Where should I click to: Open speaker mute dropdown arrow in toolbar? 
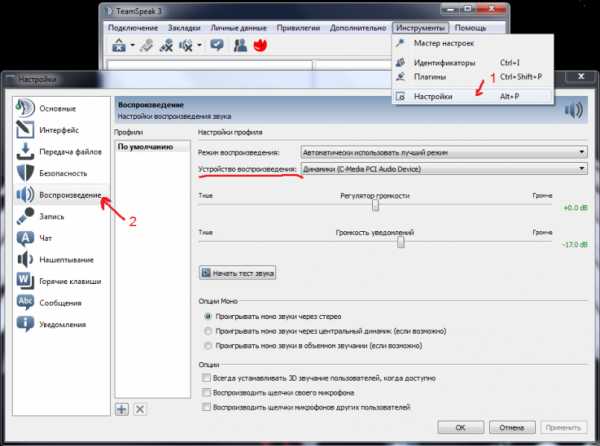(199, 45)
